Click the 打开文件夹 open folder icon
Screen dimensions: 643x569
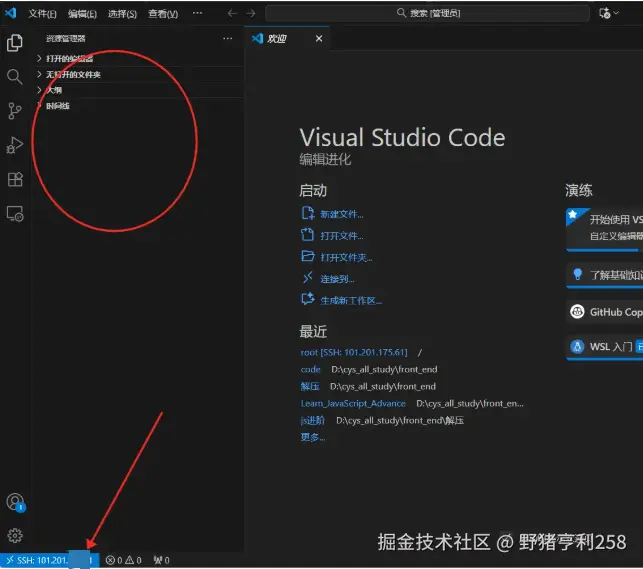308,256
